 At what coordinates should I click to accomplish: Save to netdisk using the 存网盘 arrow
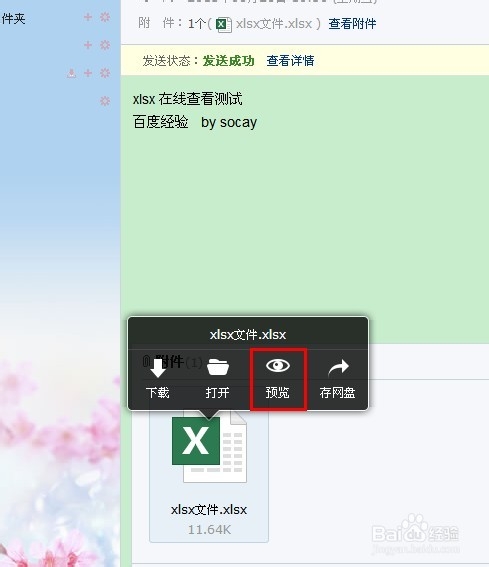pos(338,368)
